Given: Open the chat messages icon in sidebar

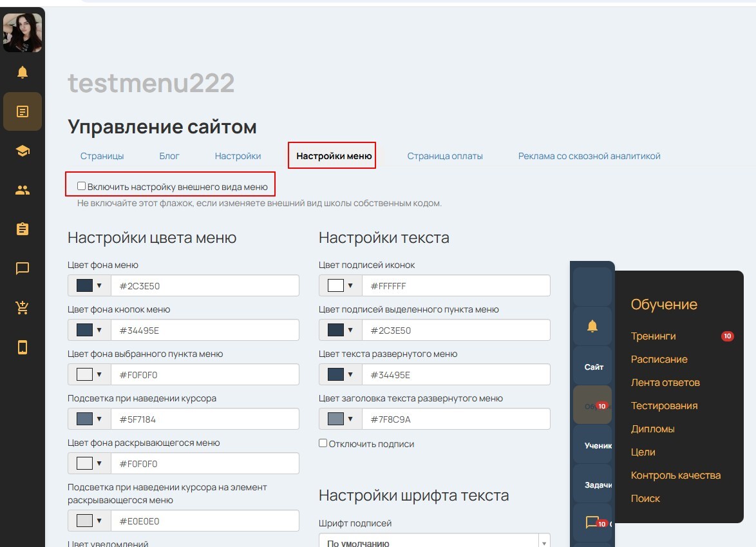Looking at the screenshot, I should (23, 269).
